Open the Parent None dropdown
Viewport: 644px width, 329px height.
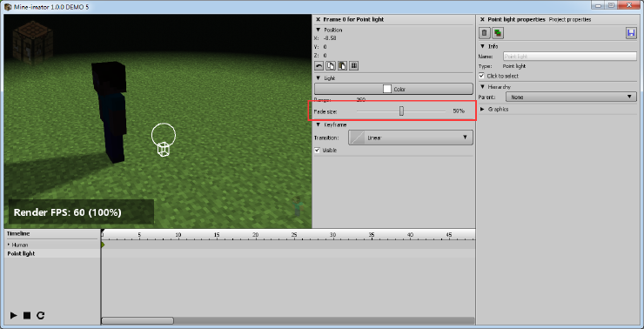(x=571, y=97)
